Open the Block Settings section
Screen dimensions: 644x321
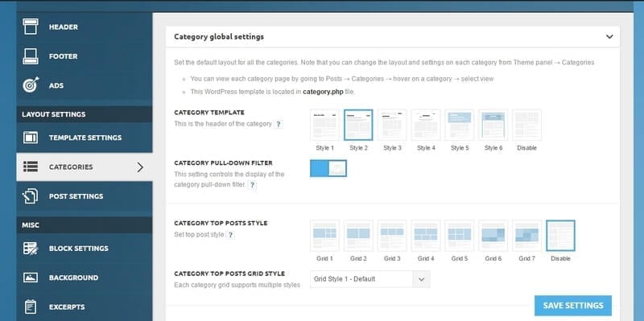(85, 249)
